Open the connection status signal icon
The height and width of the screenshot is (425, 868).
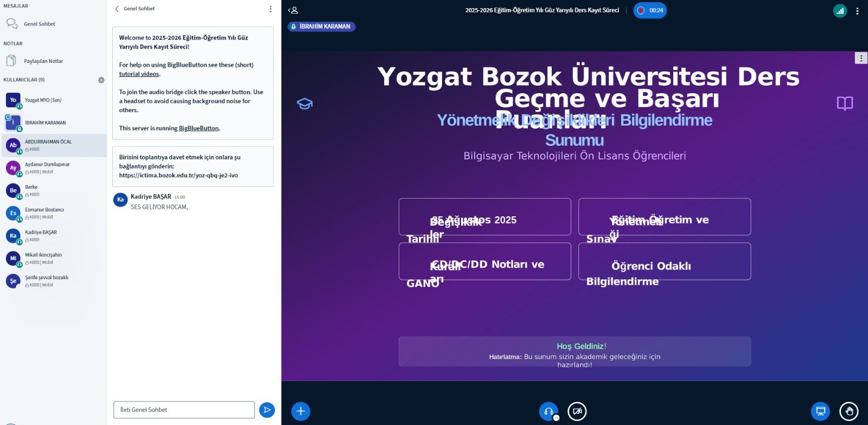840,10
